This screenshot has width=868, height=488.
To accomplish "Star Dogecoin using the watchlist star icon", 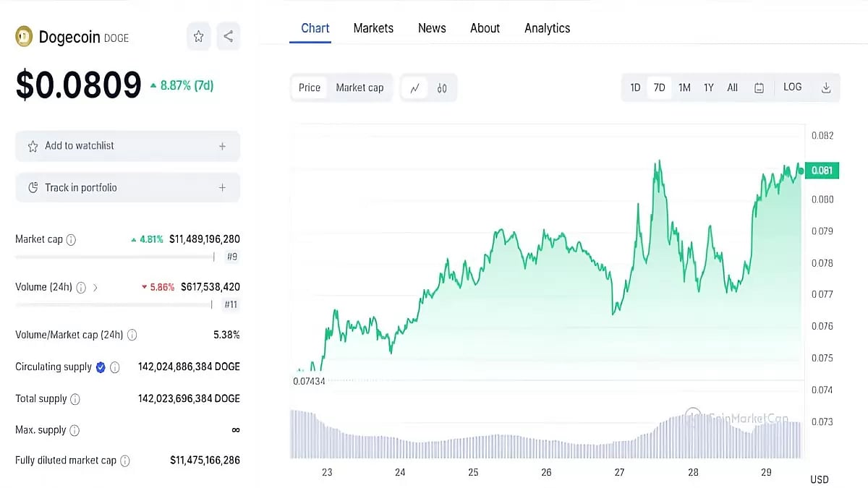I will [x=198, y=36].
